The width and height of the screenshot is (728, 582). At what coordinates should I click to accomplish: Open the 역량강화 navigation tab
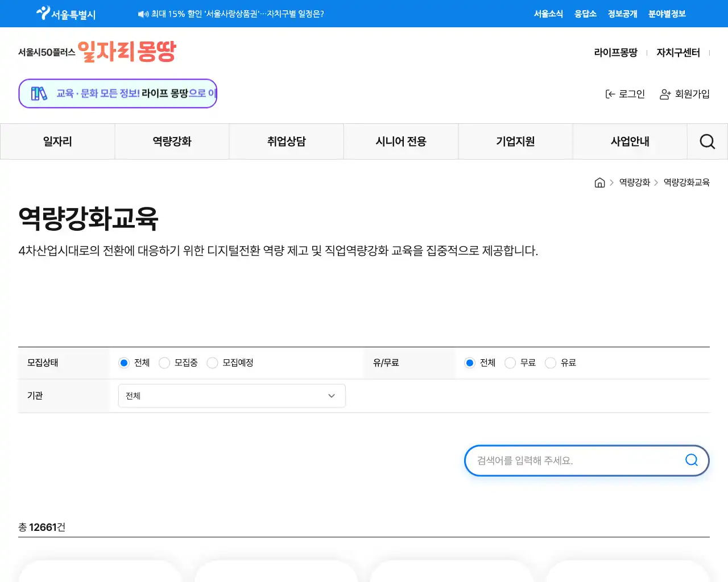(x=172, y=141)
